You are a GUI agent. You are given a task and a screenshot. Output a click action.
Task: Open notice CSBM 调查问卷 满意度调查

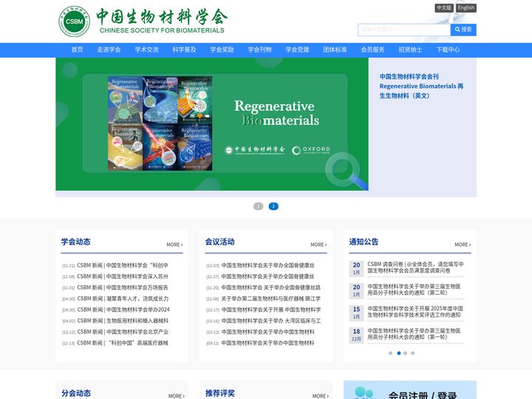[x=415, y=267]
